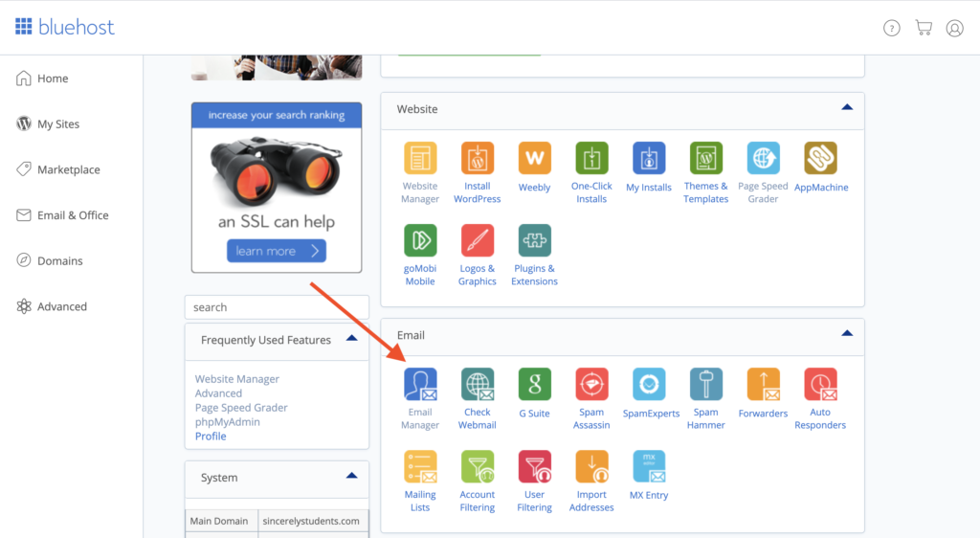Open the Mailing Lists icon
This screenshot has width=980, height=538.
coord(420,467)
